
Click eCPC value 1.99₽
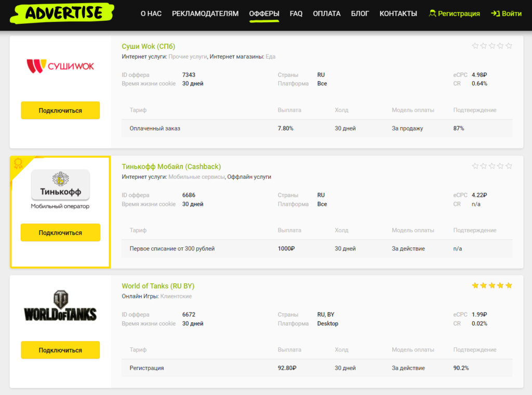(479, 314)
